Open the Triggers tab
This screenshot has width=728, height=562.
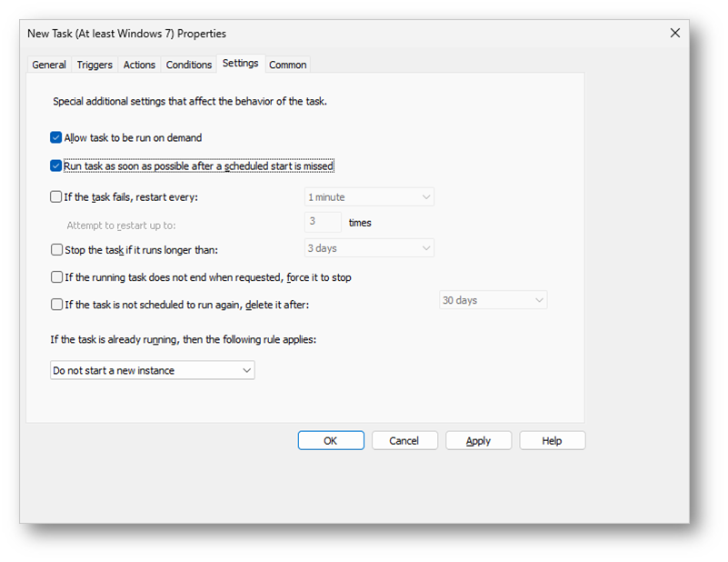point(95,65)
